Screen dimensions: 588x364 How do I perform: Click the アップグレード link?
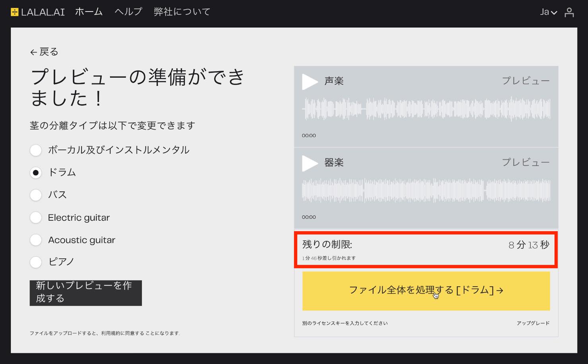(533, 323)
